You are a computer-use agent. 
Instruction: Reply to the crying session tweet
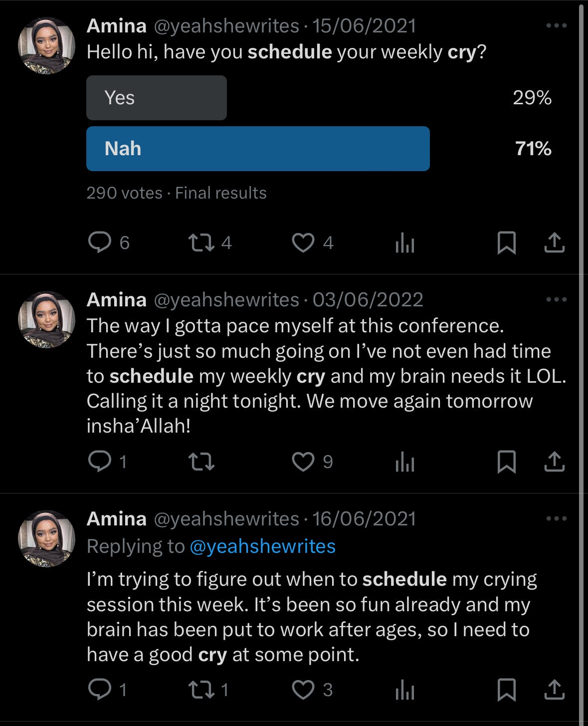100,690
